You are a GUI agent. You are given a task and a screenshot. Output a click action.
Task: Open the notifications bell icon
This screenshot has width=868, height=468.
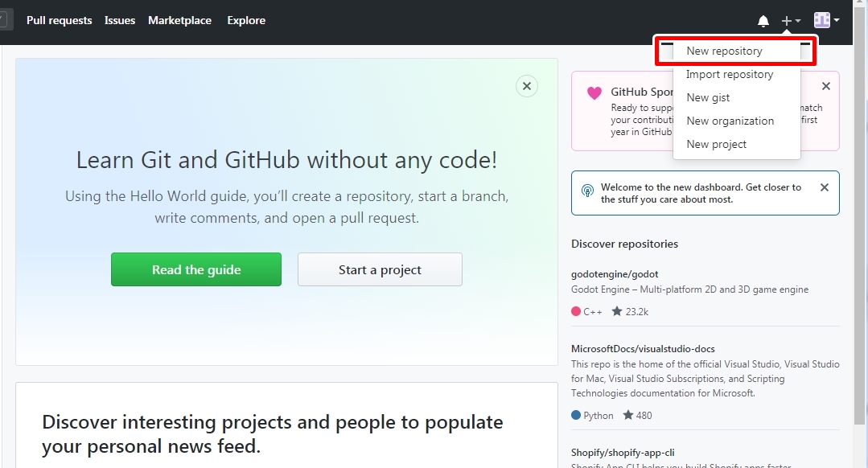pos(763,21)
